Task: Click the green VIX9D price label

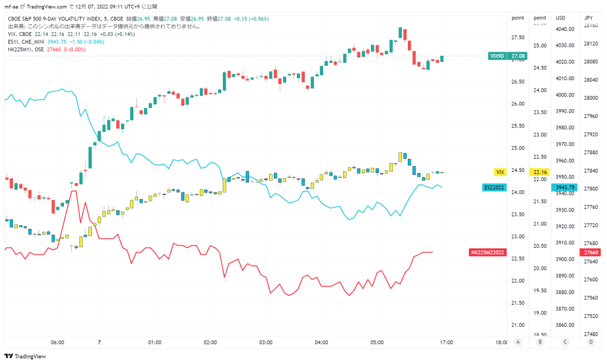Action: coord(497,56)
